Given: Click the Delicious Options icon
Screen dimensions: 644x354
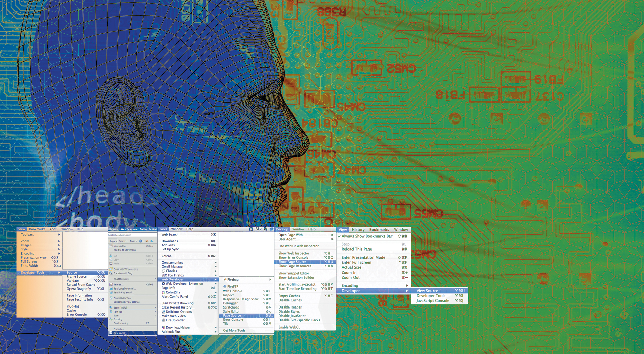Looking at the screenshot, I should (x=163, y=312).
